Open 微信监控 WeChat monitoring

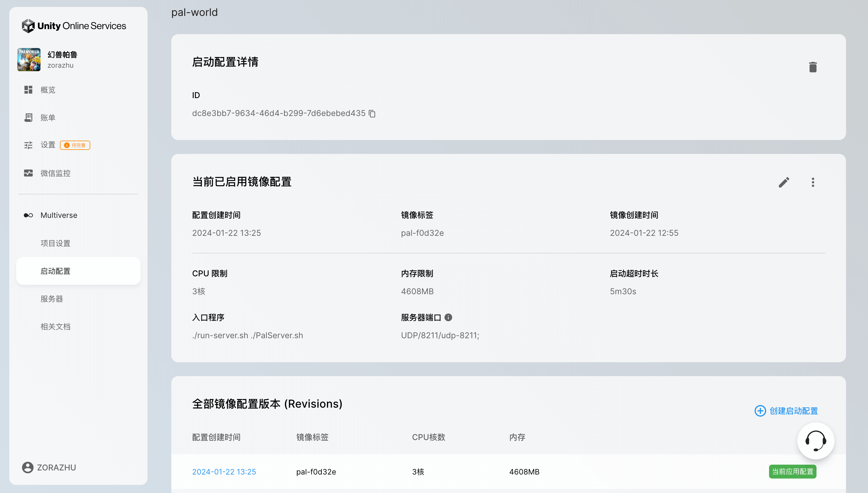(56, 173)
